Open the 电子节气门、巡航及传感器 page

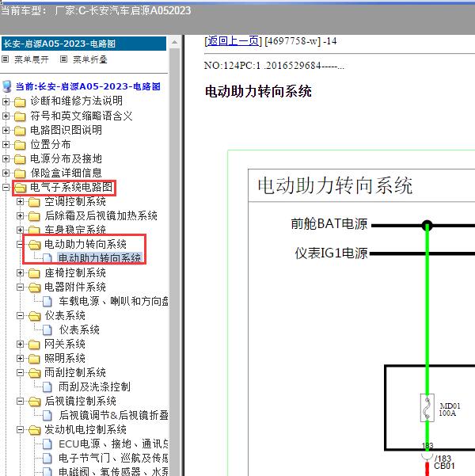[x=113, y=458]
